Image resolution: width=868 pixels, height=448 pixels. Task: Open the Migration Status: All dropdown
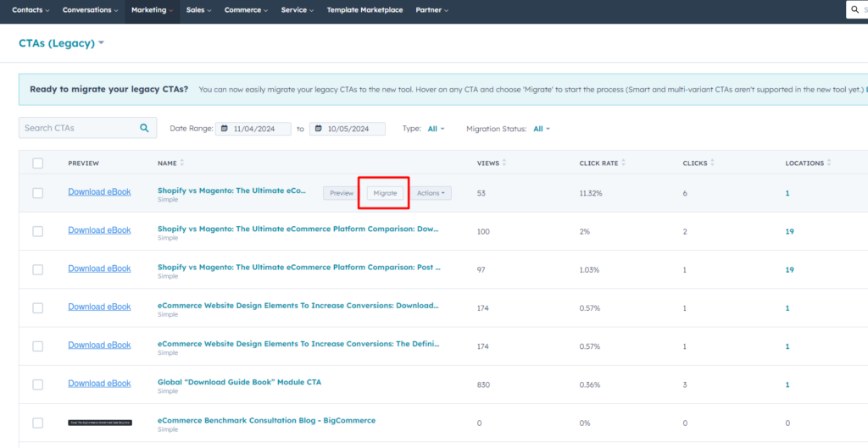pyautogui.click(x=542, y=129)
